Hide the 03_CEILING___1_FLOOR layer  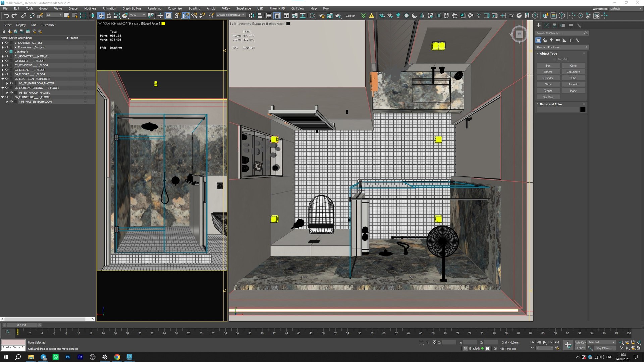click(7, 70)
